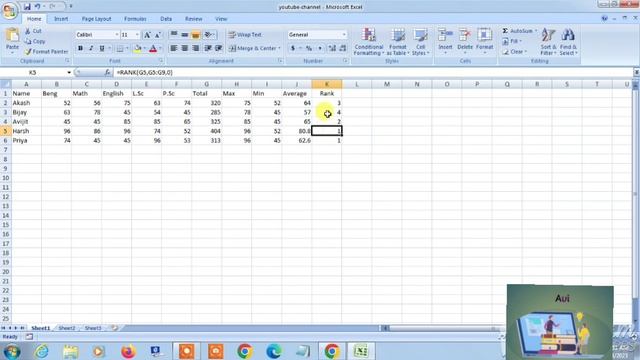Click Merge & Center
The width and height of the screenshot is (640, 360).
click(x=253, y=48)
